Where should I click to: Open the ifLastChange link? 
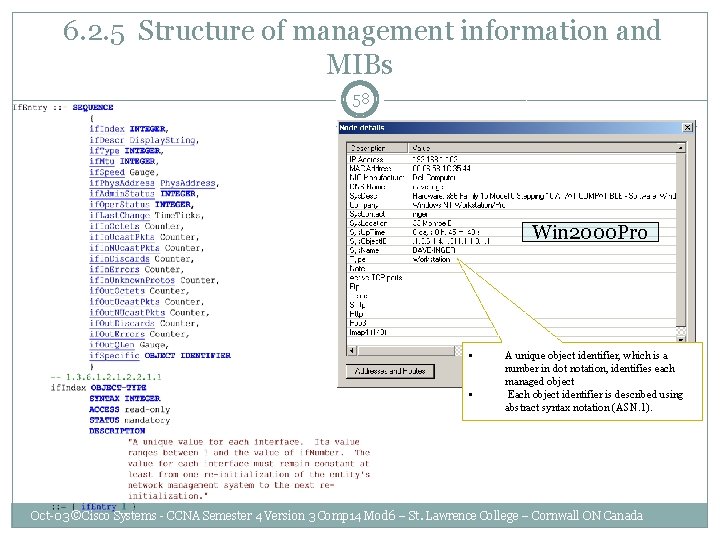[x=120, y=215]
